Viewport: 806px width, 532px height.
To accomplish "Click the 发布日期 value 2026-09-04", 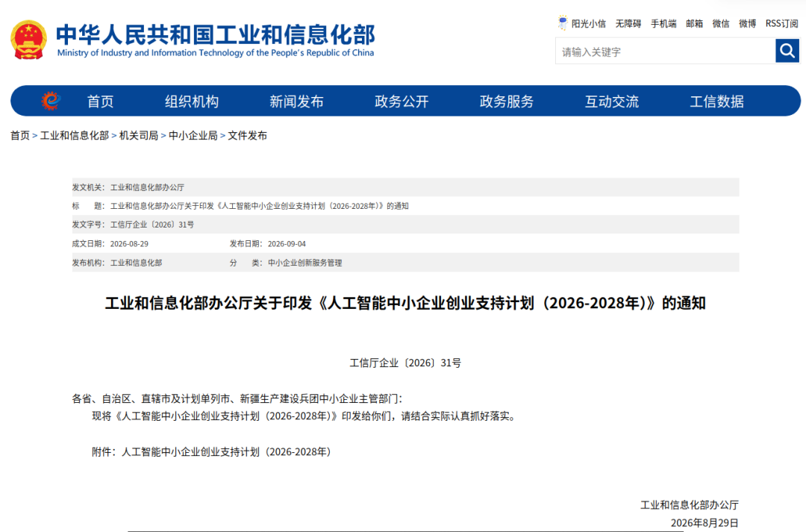I will (287, 244).
